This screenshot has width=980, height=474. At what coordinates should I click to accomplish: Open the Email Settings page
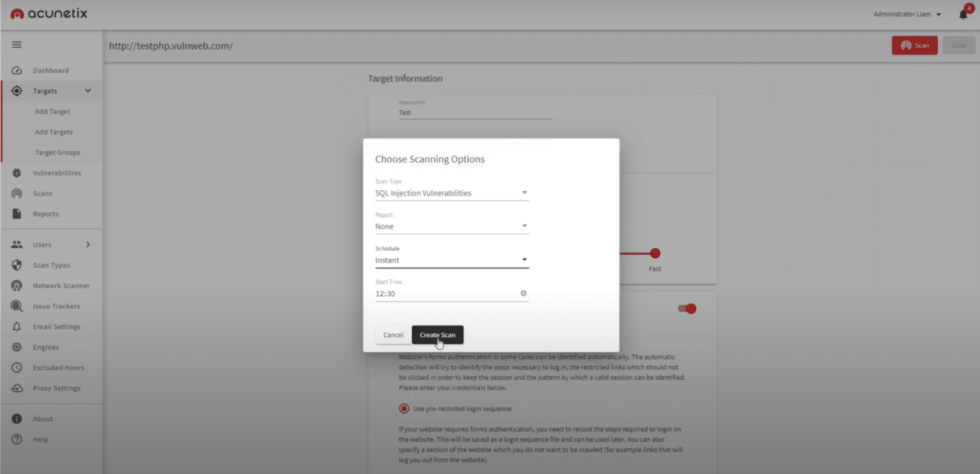(x=57, y=326)
